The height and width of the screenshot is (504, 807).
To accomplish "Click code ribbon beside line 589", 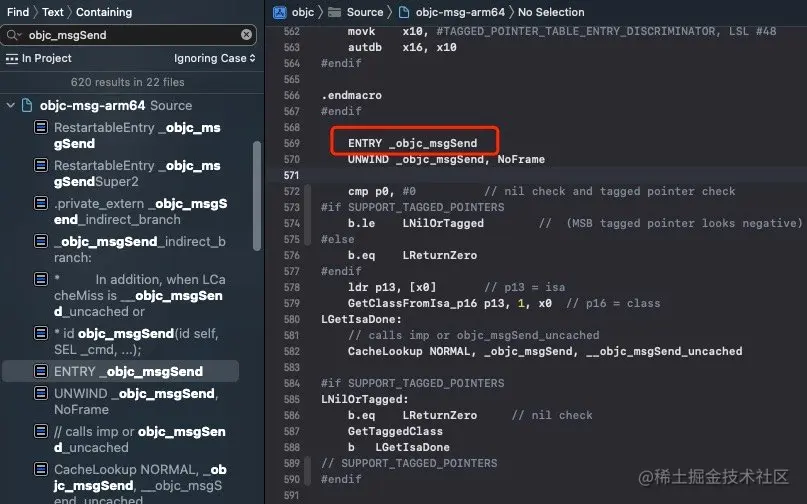I will (308, 471).
